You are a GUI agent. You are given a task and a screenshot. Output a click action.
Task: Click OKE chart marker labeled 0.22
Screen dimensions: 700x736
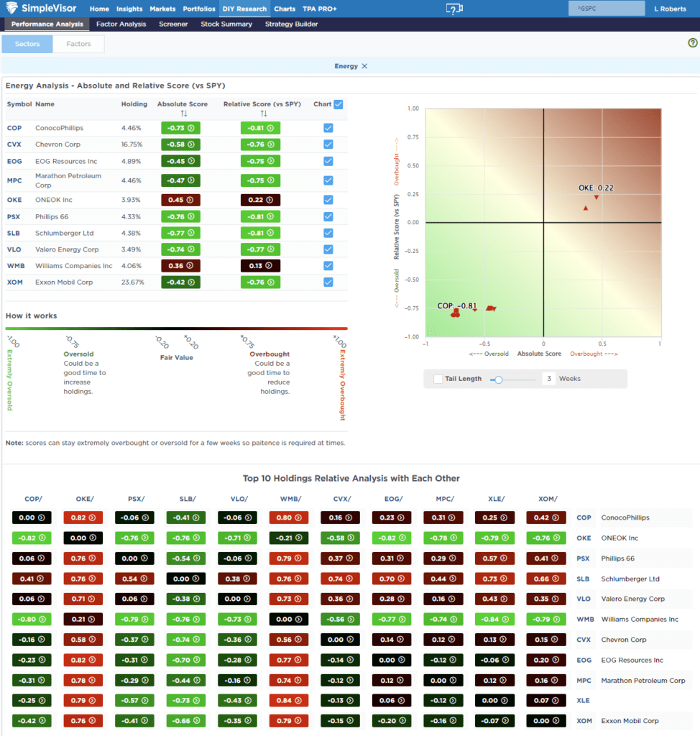tap(597, 198)
